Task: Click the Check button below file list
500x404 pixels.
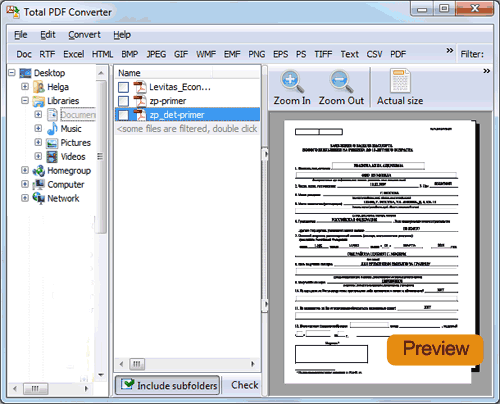Action: click(245, 385)
